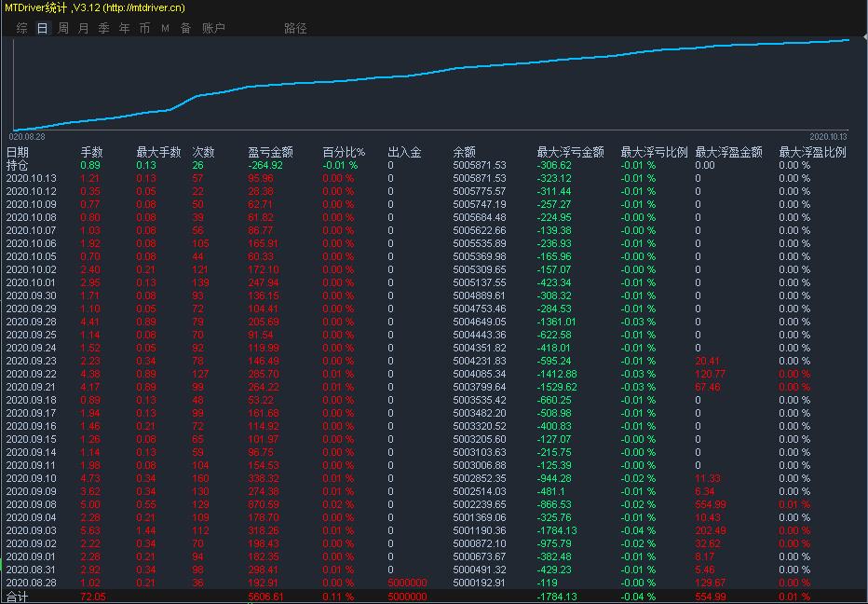Click profit value -264.92 in 持仓 row

tap(265, 165)
